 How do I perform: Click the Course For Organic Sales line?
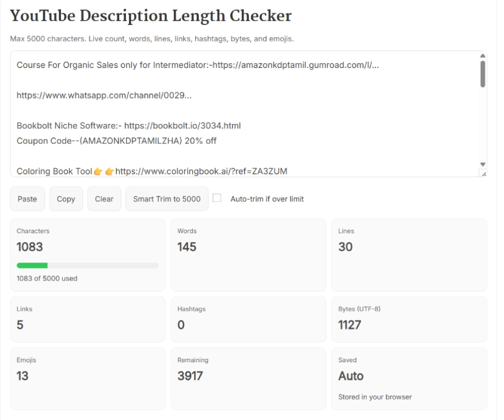(198, 65)
